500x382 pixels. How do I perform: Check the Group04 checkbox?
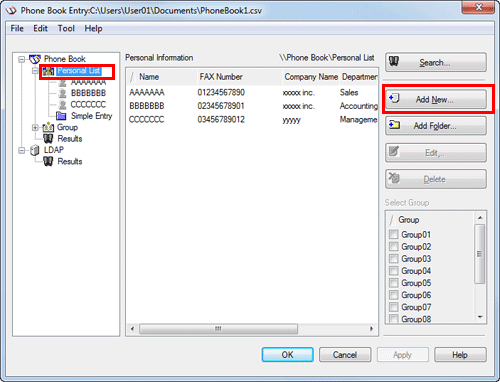coord(394,271)
